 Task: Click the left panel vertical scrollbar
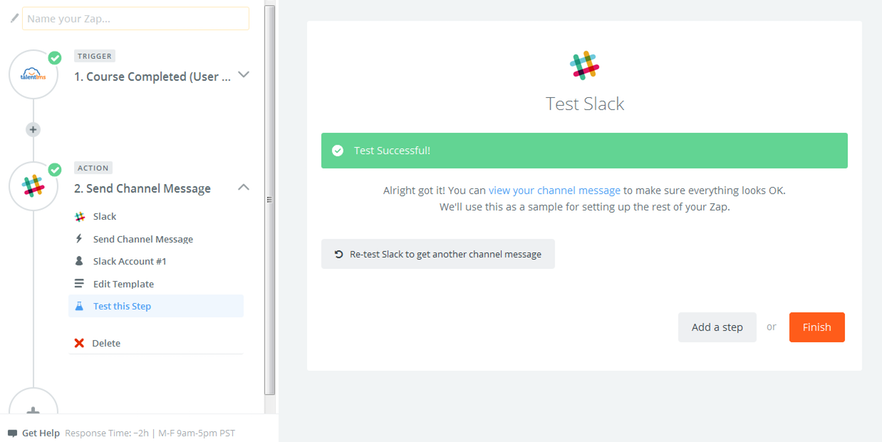[x=269, y=200]
